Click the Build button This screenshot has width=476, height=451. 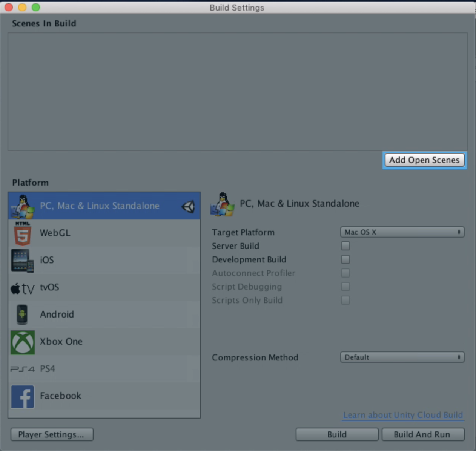point(337,434)
